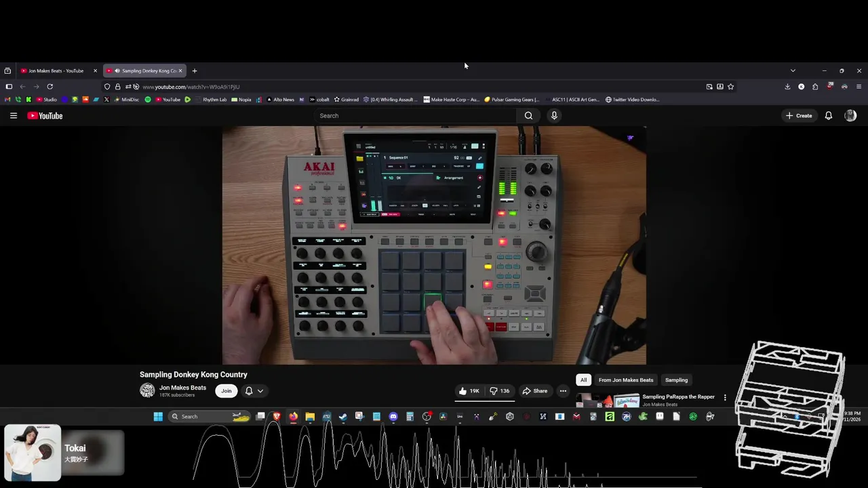Open Firefox from the taskbar

[x=293, y=416]
